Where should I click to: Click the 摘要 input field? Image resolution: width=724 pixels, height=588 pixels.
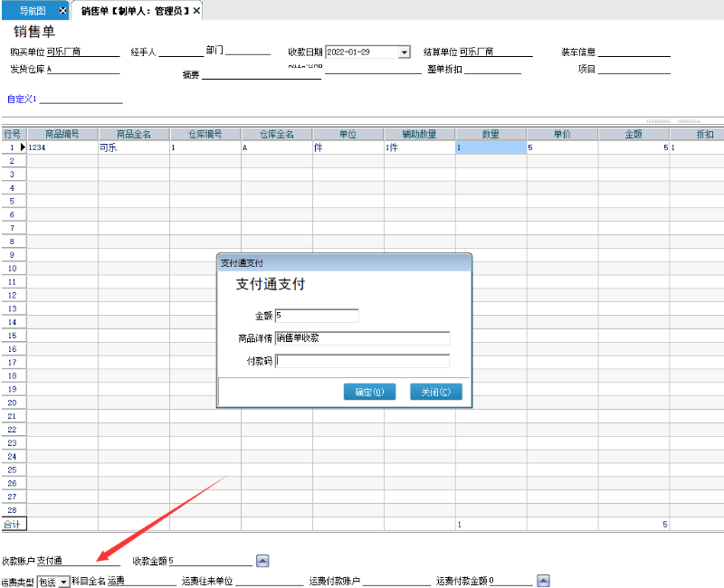click(x=261, y=74)
